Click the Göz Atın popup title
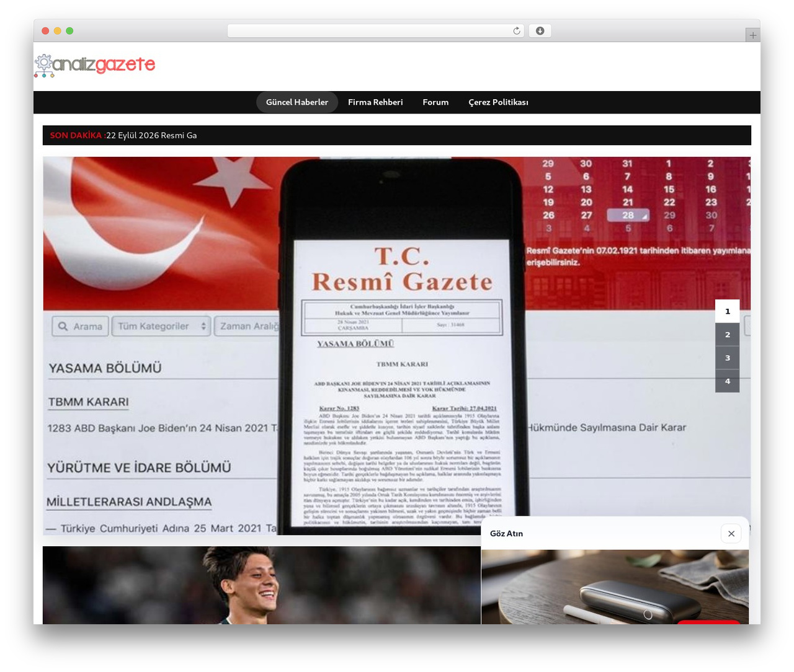Image resolution: width=794 pixels, height=672 pixels. pyautogui.click(x=506, y=534)
